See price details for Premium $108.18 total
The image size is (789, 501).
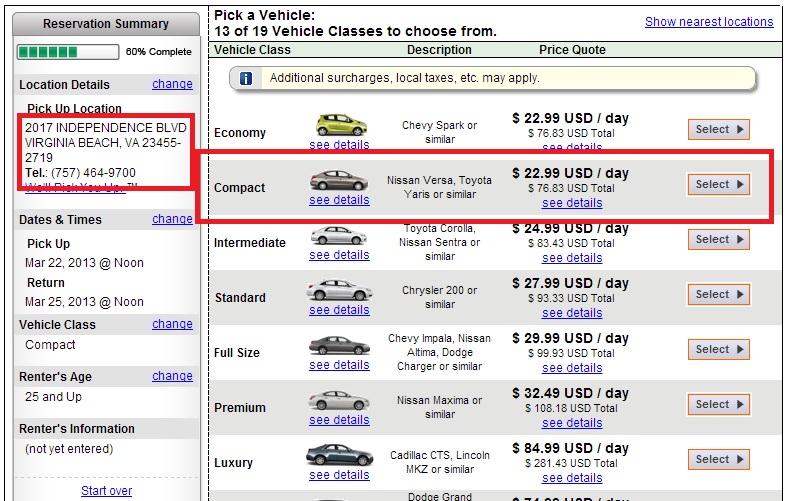(572, 423)
